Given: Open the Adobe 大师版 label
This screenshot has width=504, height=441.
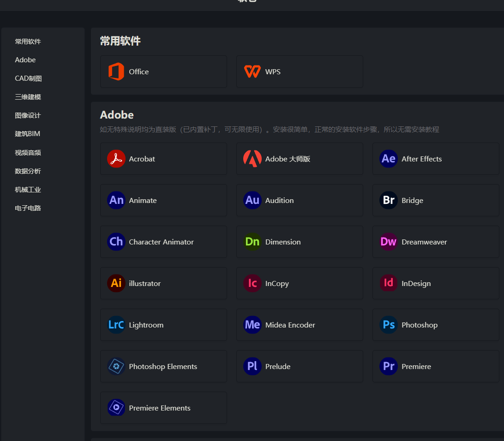Looking at the screenshot, I should coord(288,159).
